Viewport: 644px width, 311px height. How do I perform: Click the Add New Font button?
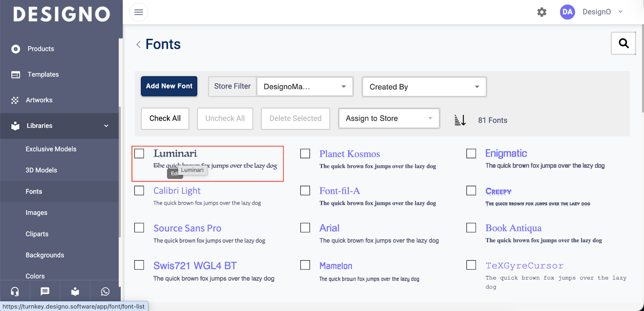coord(169,86)
